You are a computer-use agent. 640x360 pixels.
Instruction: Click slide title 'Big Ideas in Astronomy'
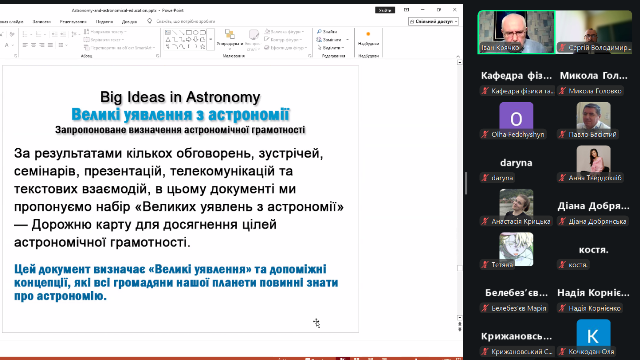(x=180, y=97)
